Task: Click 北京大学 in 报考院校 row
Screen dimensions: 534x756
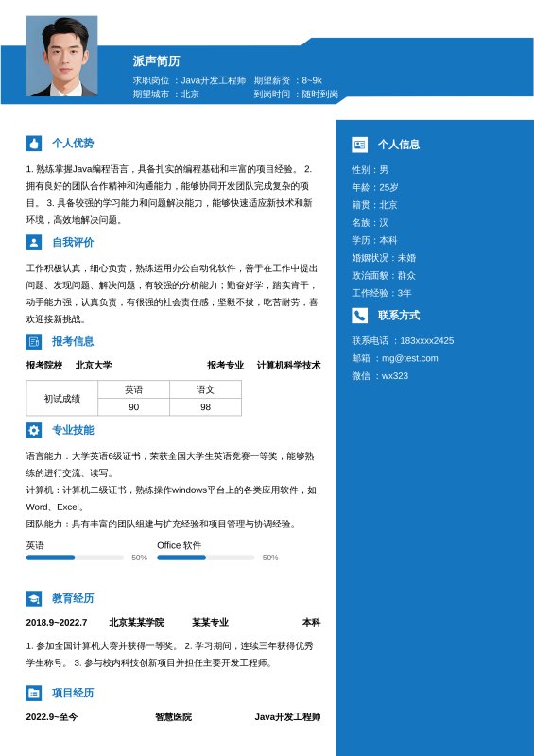Action: (x=94, y=366)
